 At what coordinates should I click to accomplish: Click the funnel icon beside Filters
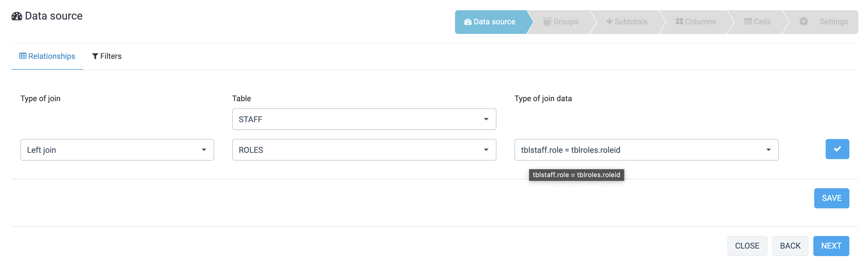click(95, 56)
